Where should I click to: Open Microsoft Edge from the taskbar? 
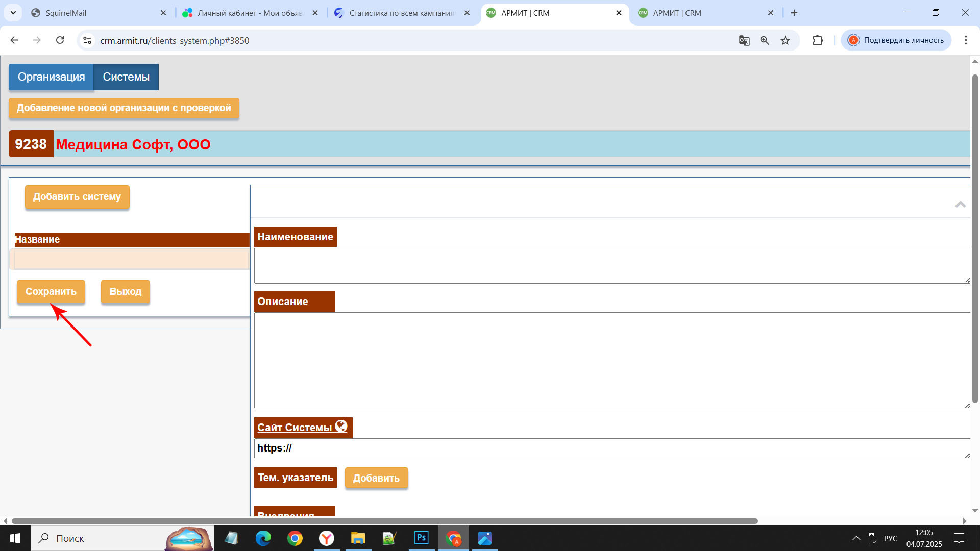pyautogui.click(x=263, y=538)
